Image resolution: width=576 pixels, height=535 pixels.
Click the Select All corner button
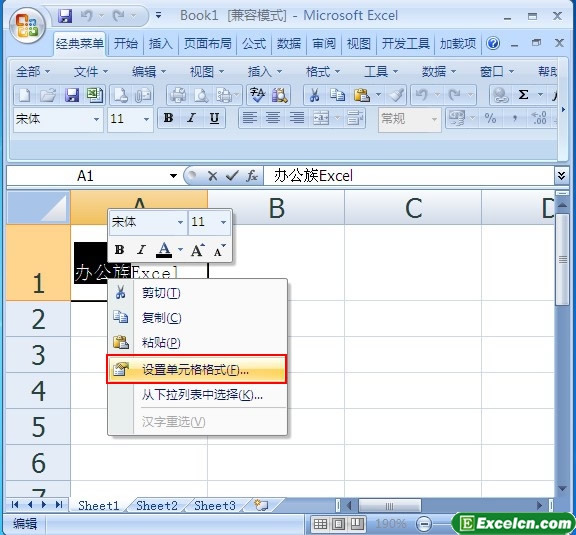click(38, 207)
